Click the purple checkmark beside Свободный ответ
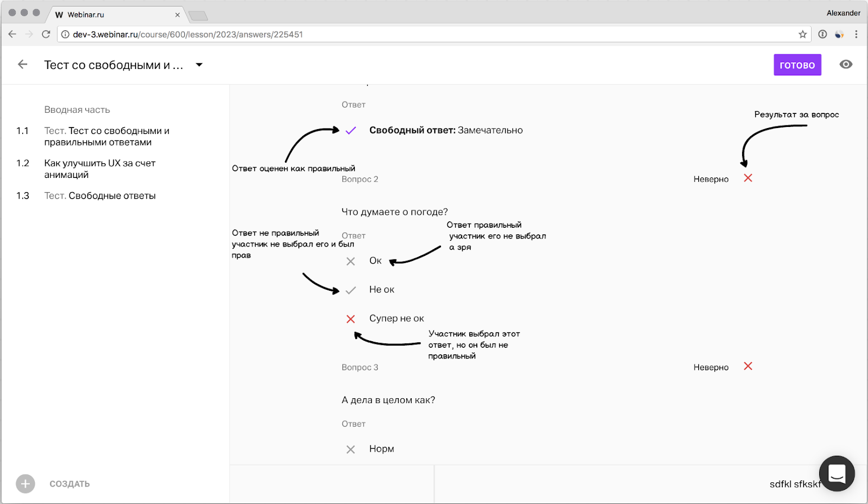This screenshot has width=868, height=504. pyautogui.click(x=351, y=130)
